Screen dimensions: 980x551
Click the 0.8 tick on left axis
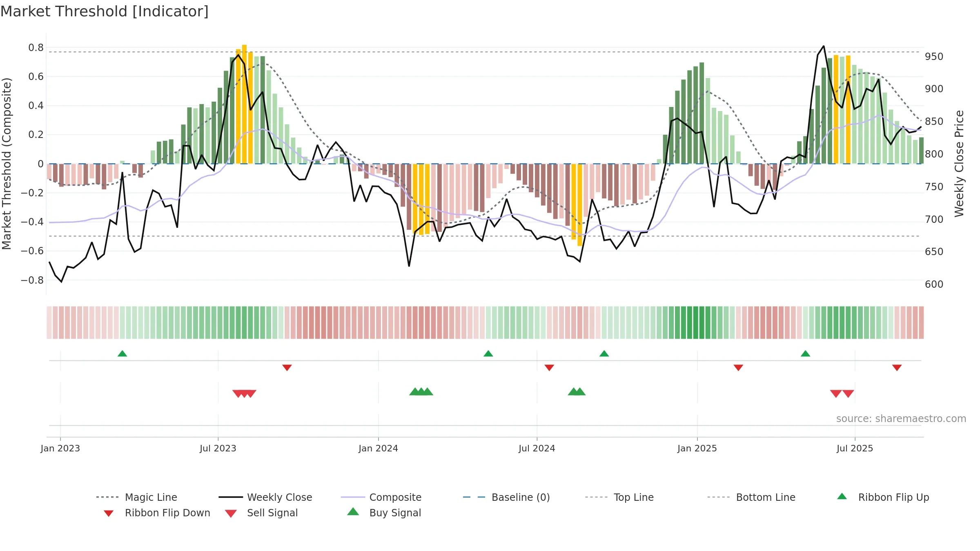[36, 48]
